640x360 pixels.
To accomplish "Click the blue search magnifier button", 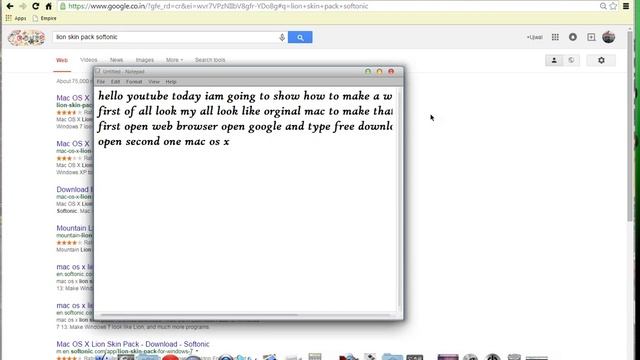I will coord(300,37).
